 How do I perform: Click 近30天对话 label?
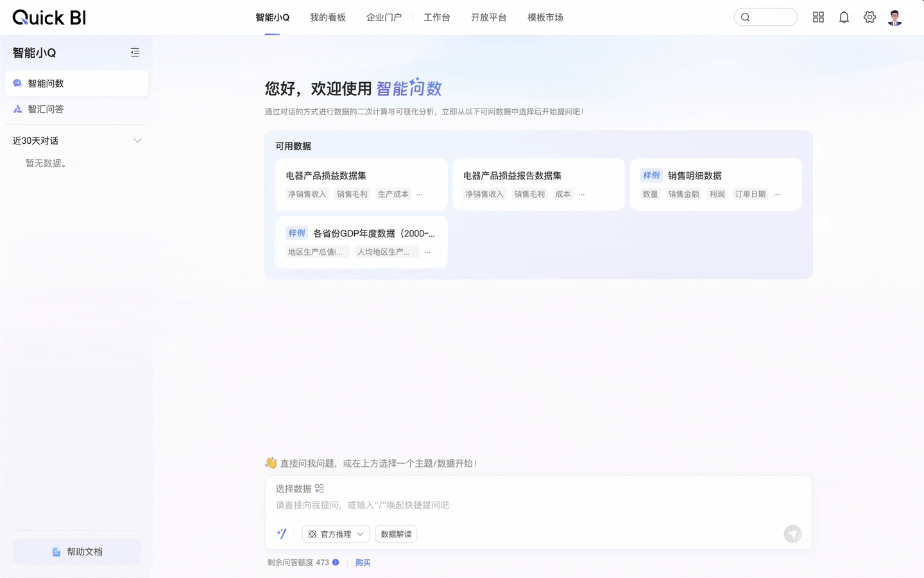point(35,141)
